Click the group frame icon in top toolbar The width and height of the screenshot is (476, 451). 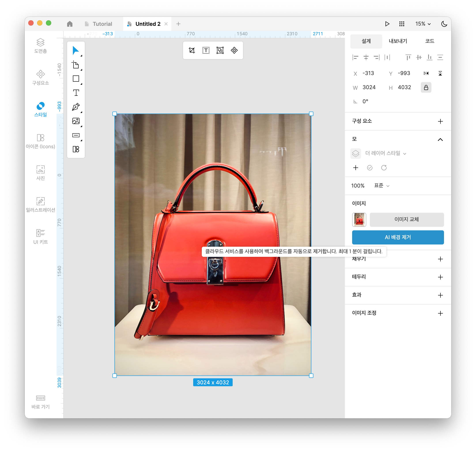(220, 50)
